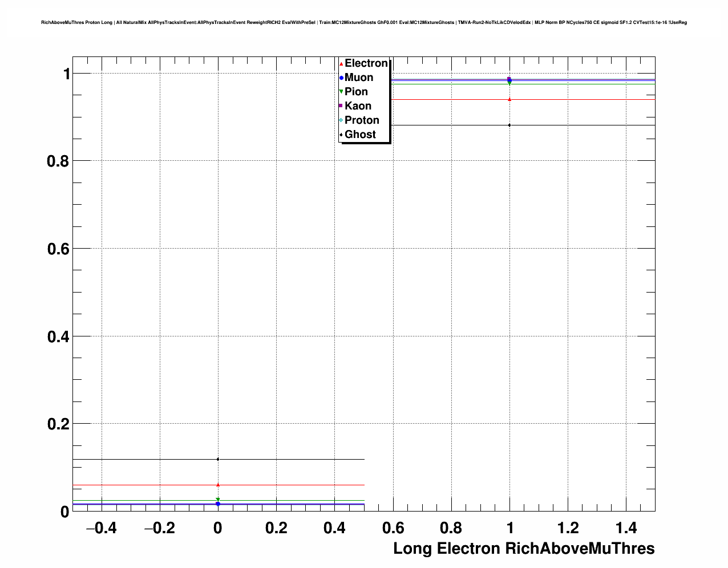Click y-axis label 0.6
The height and width of the screenshot is (568, 728).
tap(58, 249)
